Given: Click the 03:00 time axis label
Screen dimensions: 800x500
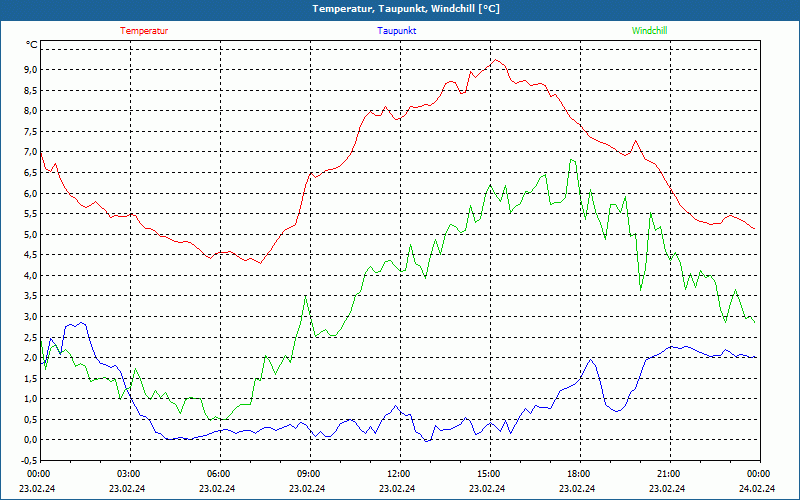Looking at the screenshot, I should tap(131, 474).
